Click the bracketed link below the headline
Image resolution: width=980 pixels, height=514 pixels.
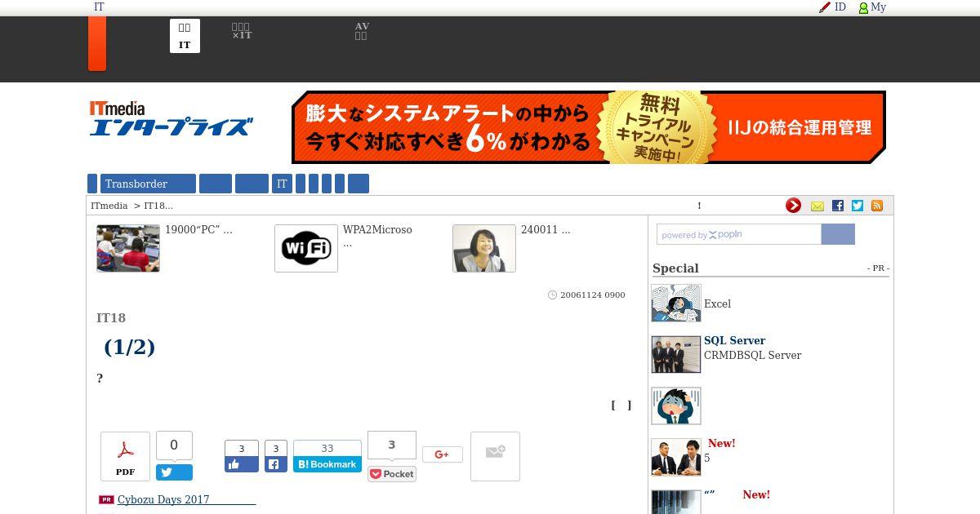(621, 405)
